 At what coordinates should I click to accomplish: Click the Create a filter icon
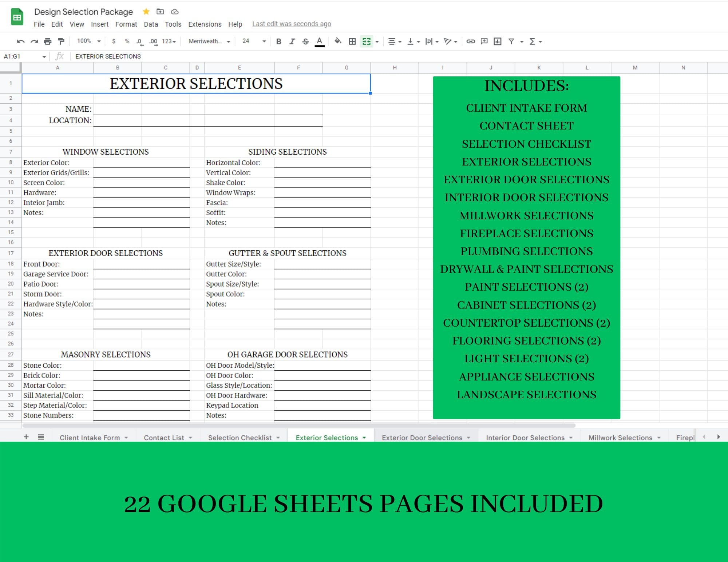click(x=511, y=41)
